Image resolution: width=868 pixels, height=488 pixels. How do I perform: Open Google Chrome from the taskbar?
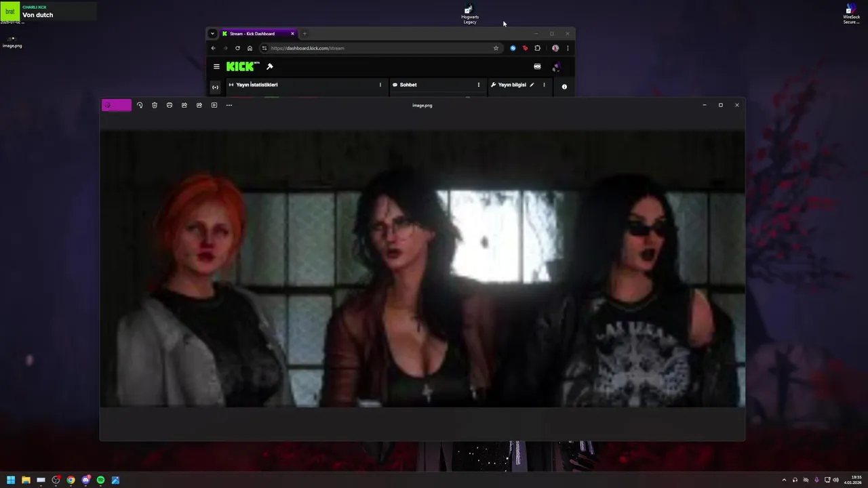point(71,480)
